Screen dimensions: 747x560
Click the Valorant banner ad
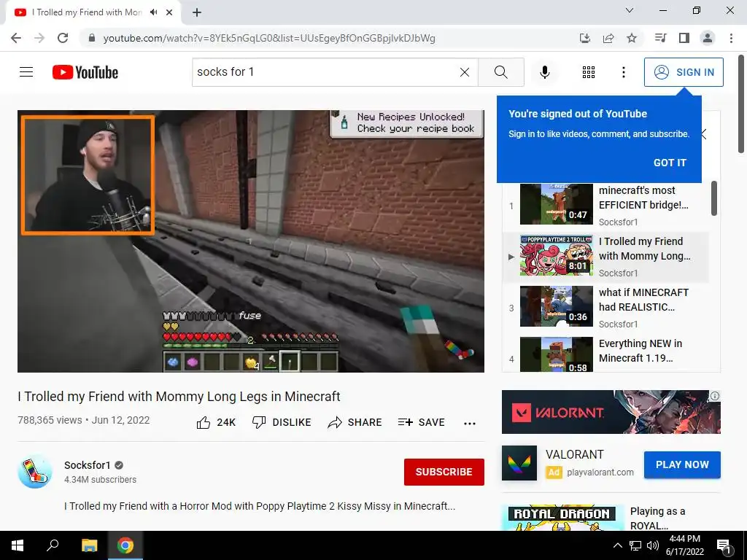pyautogui.click(x=611, y=412)
